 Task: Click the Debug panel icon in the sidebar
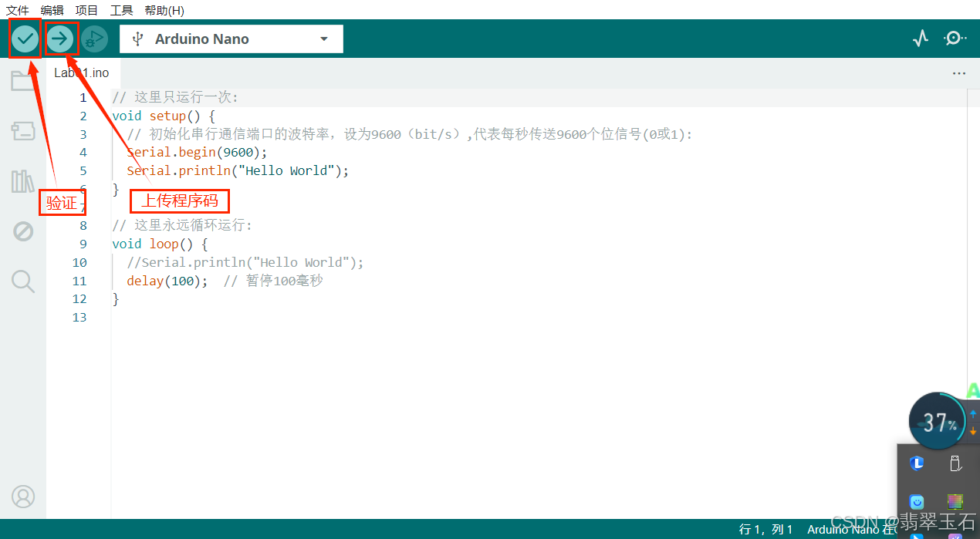(22, 231)
